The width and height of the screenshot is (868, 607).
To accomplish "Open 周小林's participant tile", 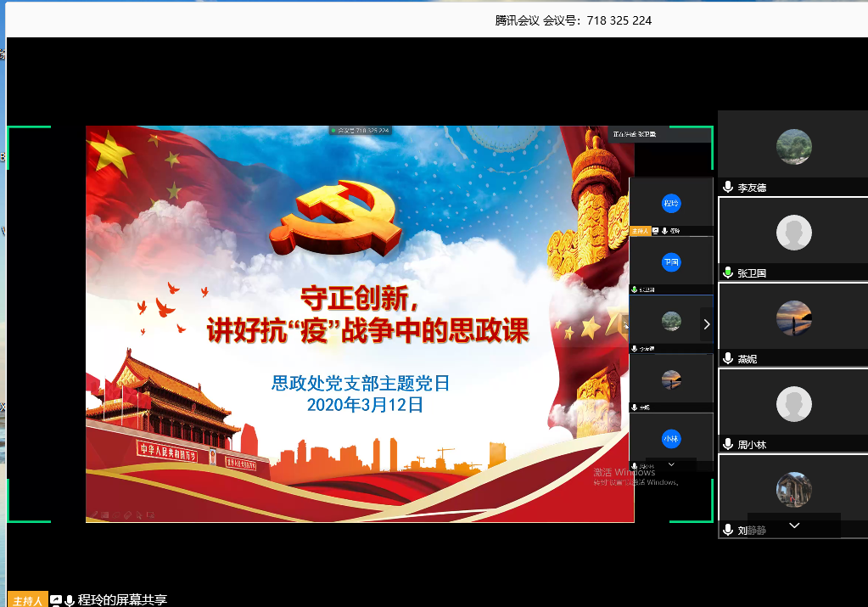I will click(793, 403).
